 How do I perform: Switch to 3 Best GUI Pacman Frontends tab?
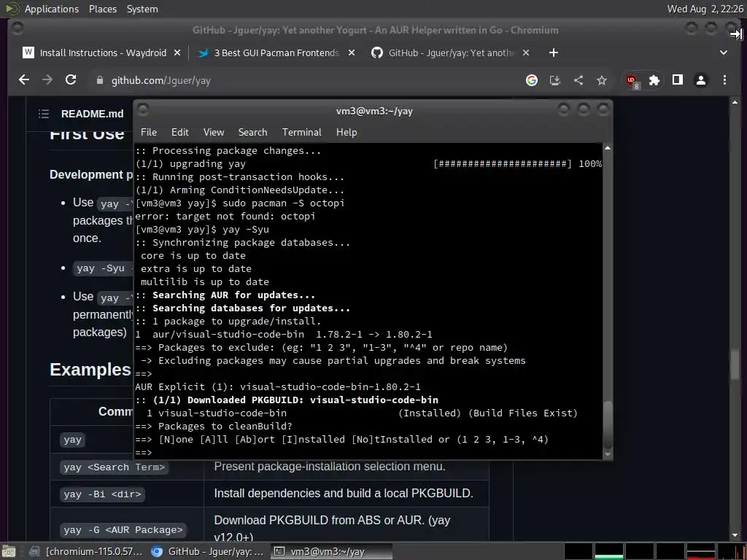[x=276, y=52]
